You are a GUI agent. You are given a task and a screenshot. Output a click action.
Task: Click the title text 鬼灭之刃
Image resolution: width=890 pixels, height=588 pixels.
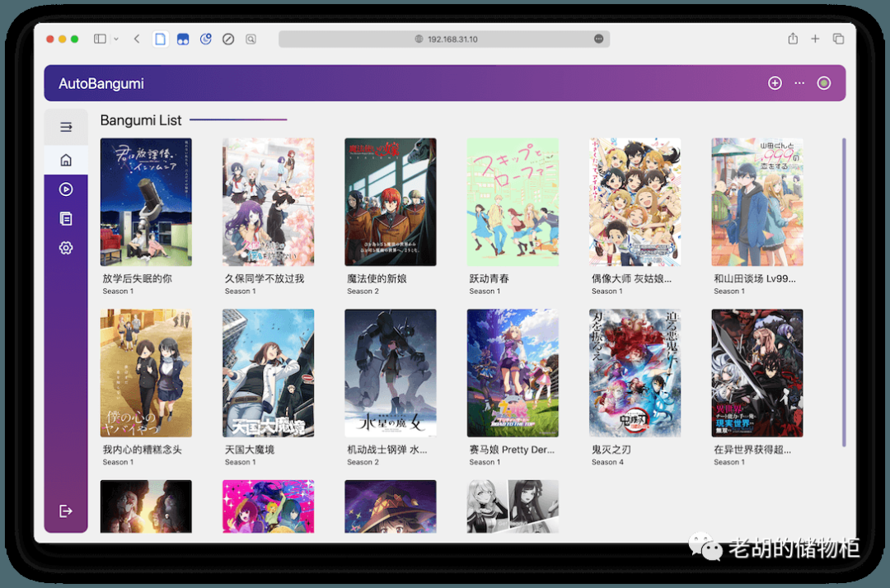coord(611,450)
